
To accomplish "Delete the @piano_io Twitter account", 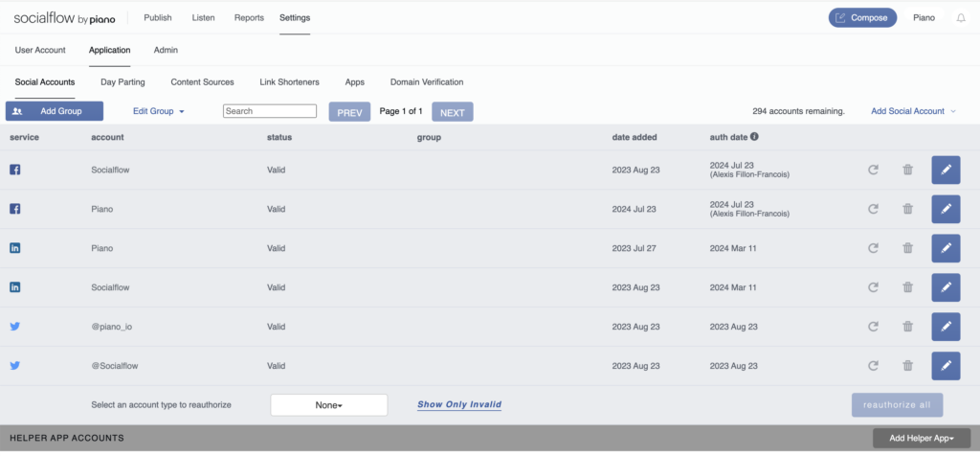I will click(907, 327).
